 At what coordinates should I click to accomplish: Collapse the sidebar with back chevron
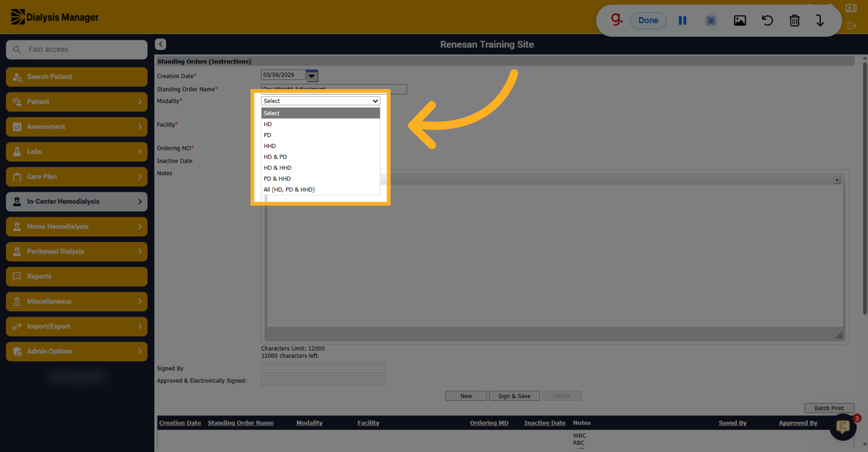pyautogui.click(x=161, y=44)
